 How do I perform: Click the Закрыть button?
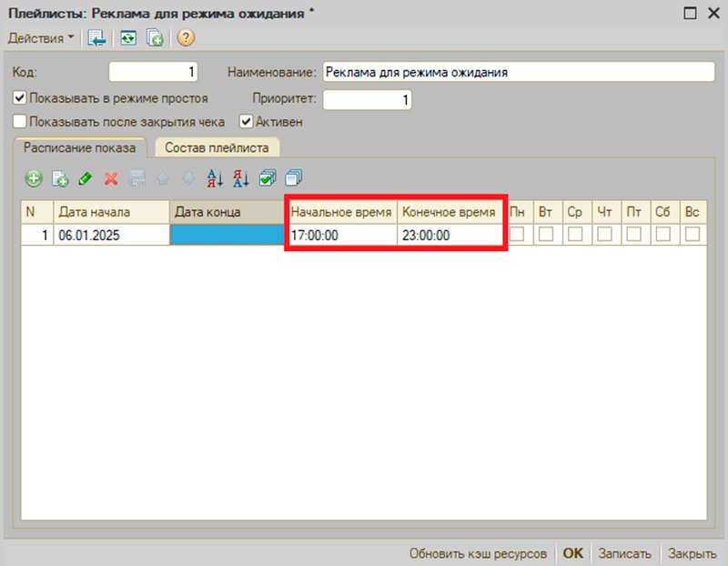coord(693,553)
